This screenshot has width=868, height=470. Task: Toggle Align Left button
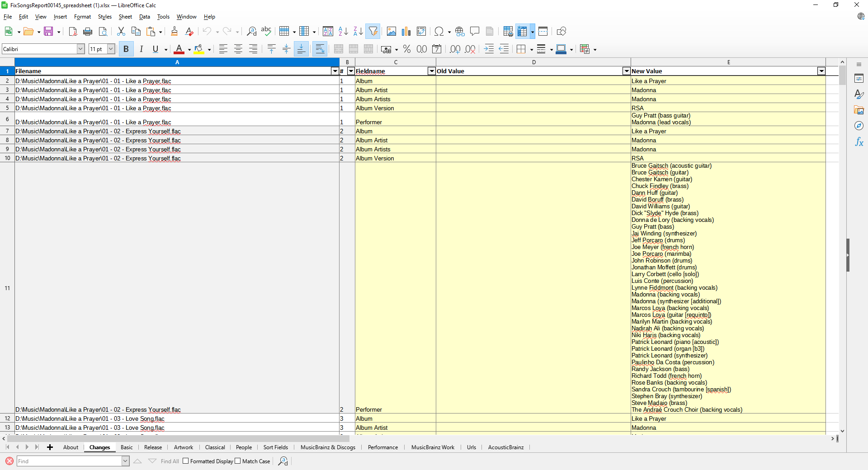[223, 49]
